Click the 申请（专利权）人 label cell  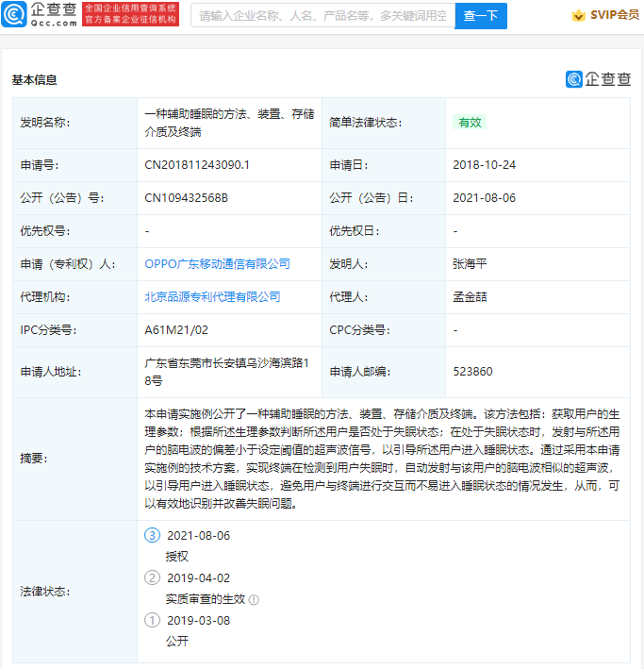[x=75, y=264]
